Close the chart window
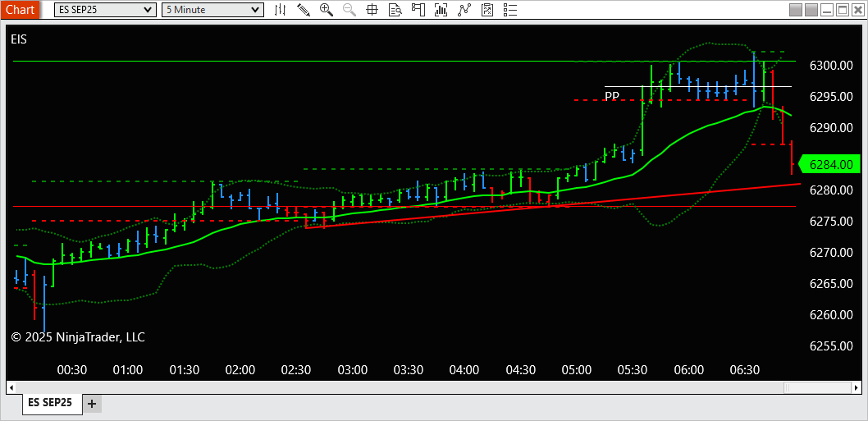The width and height of the screenshot is (868, 421). pos(857,9)
